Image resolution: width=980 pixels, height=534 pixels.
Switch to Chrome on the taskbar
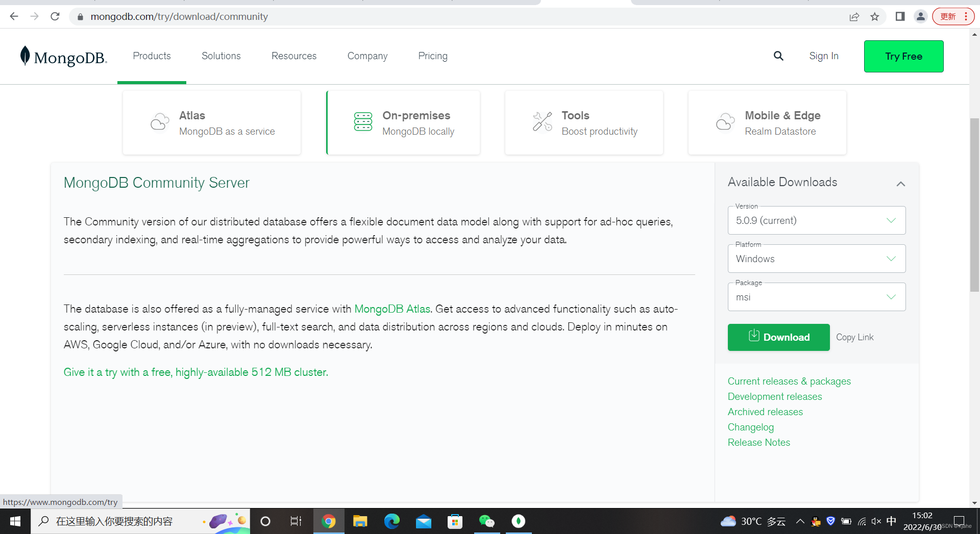click(329, 521)
